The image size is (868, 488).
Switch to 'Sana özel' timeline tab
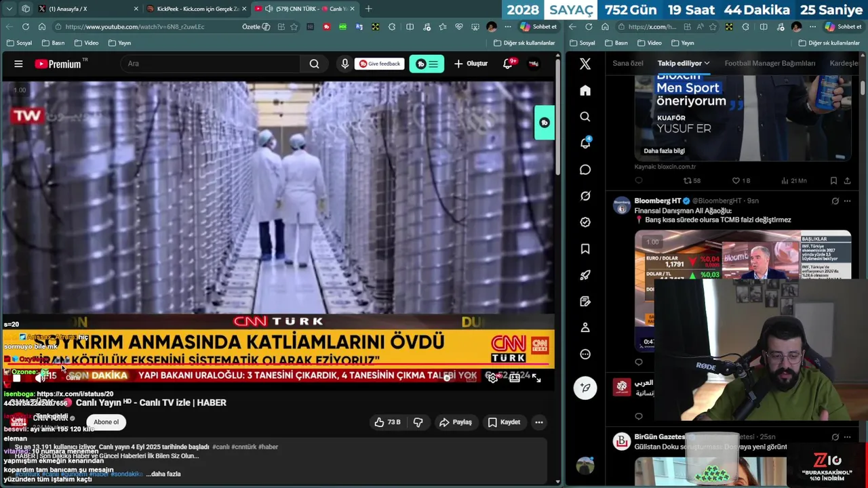[628, 63]
